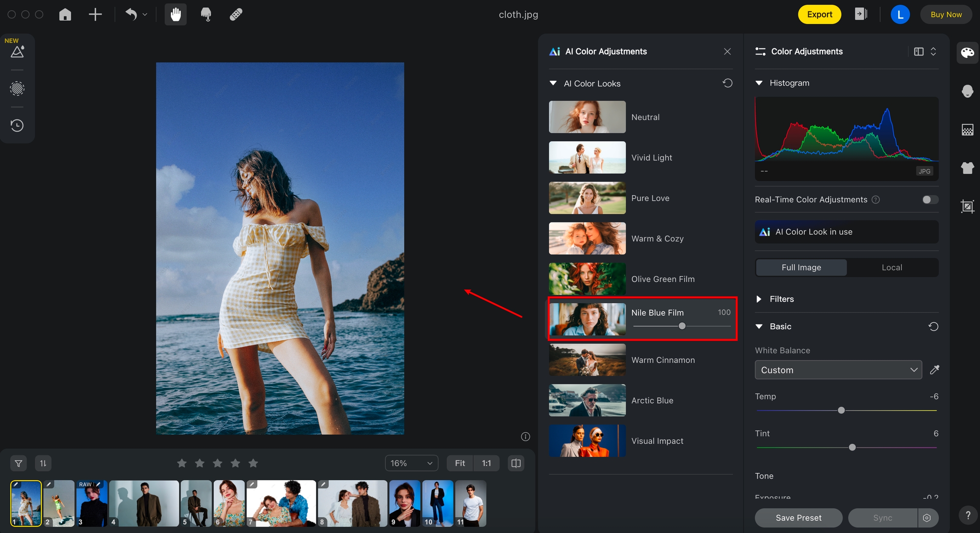980x533 pixels.
Task: Expand the Filters section
Action: point(759,299)
